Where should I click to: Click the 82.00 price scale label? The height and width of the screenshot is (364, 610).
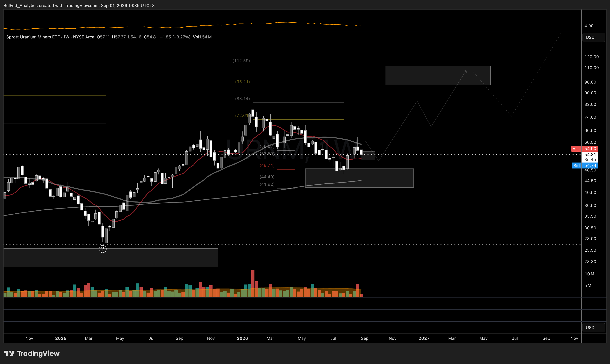click(590, 104)
